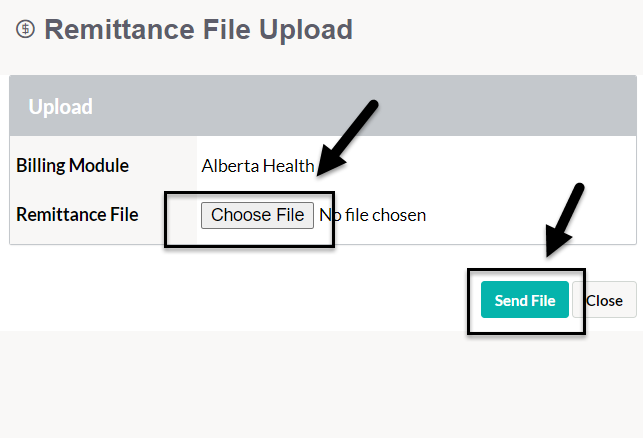The width and height of the screenshot is (643, 438).
Task: Click the Billing Module label
Action: pos(72,166)
